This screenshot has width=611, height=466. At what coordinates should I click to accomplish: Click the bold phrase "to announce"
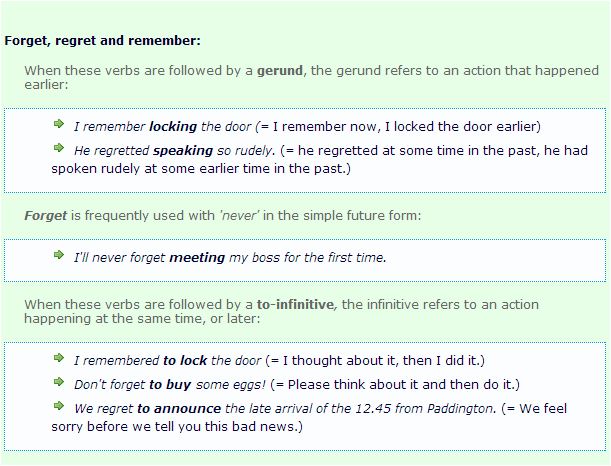[x=179, y=408]
